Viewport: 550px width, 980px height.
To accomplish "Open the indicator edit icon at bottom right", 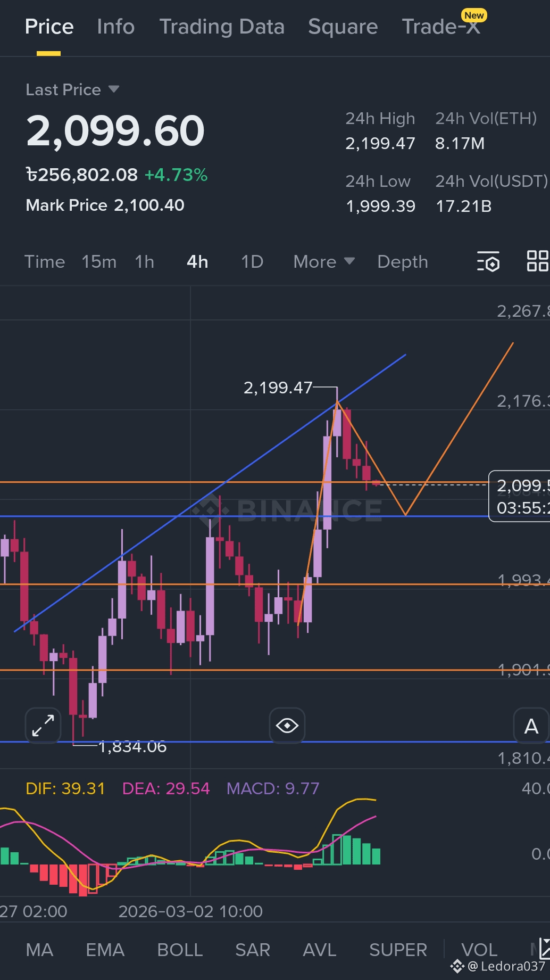I will click(544, 949).
